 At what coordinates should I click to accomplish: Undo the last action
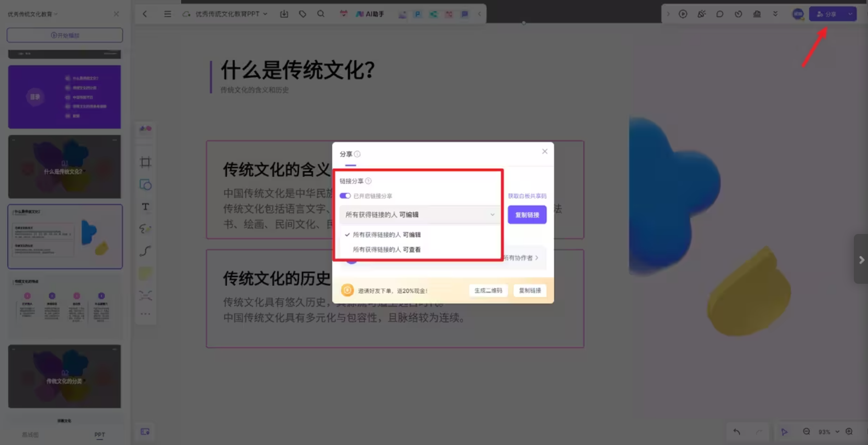point(737,432)
